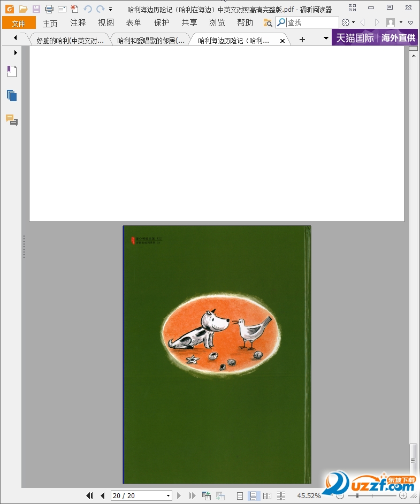Open the search settings gear dropdown
420x504 pixels.
click(348, 22)
